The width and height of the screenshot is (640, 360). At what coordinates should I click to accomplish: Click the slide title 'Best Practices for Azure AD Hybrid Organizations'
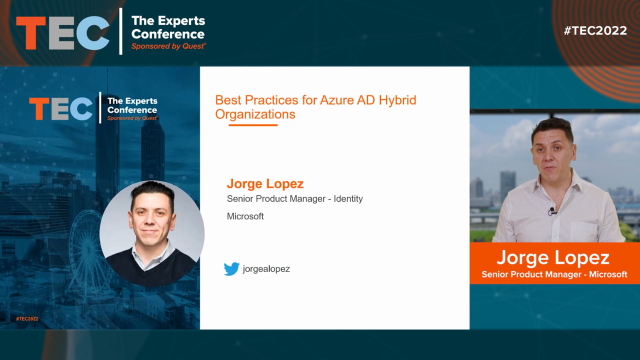316,107
